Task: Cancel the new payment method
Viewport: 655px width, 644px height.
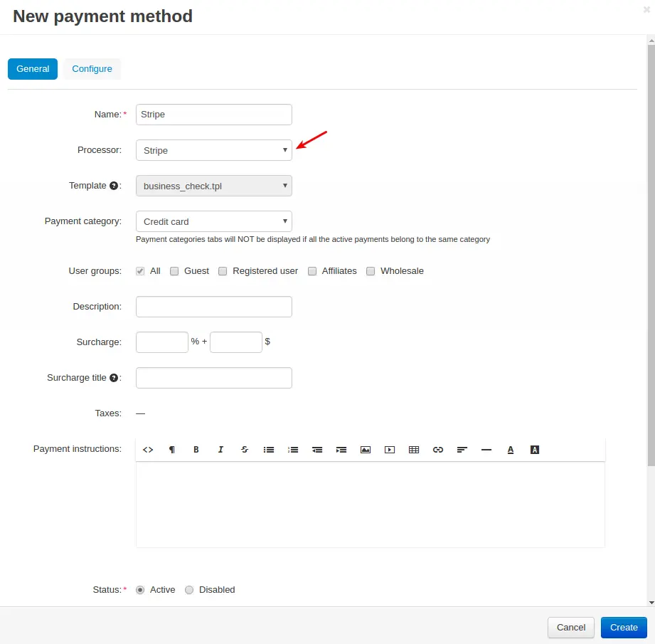Action: pyautogui.click(x=571, y=627)
